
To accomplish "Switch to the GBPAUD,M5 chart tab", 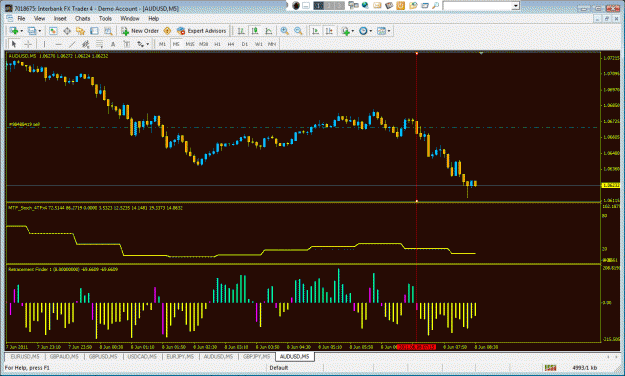I will click(x=64, y=356).
